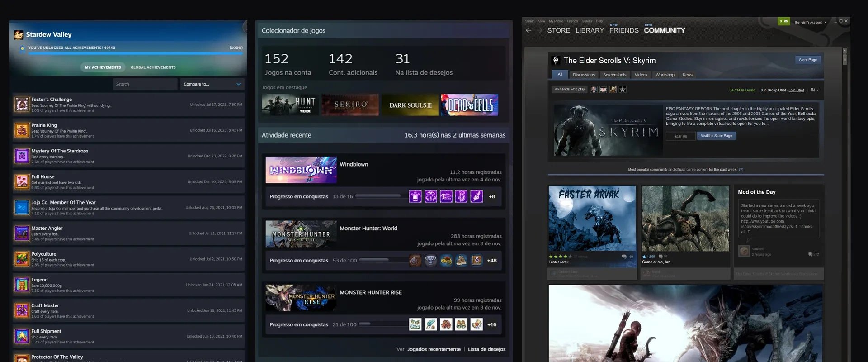Expand +8 more Windblown achievements

492,196
